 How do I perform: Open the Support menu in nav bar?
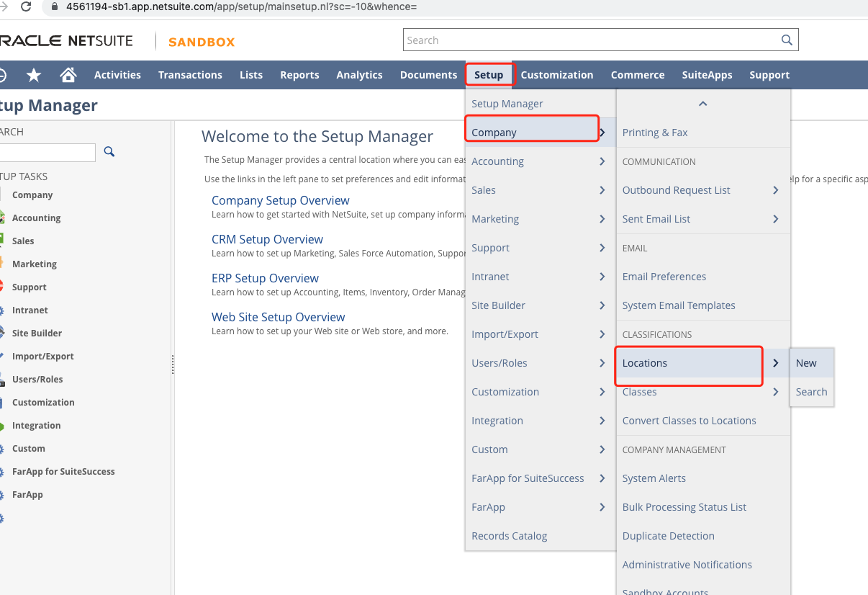tap(769, 75)
